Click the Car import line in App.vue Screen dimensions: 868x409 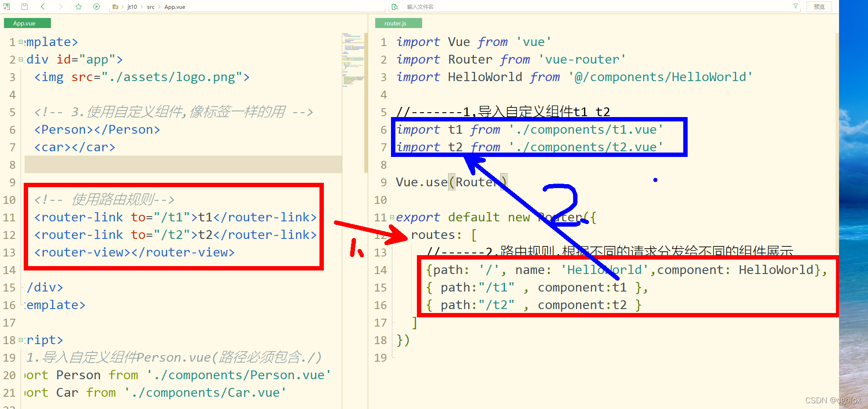(155, 393)
